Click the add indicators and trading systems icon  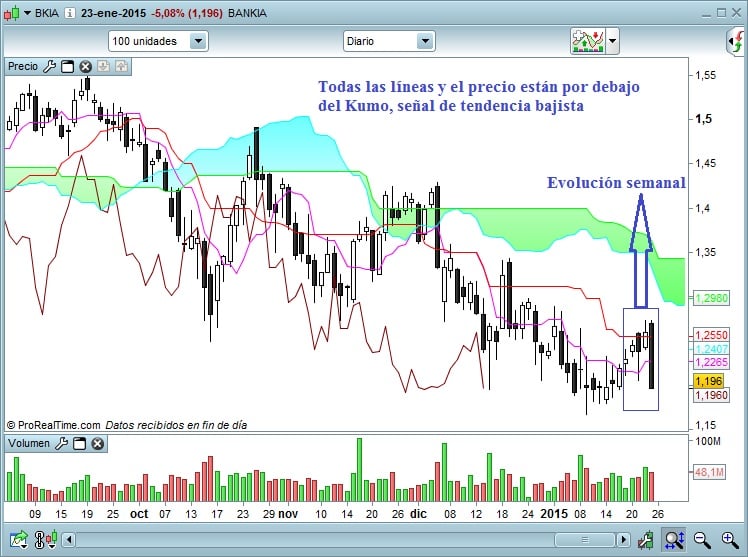(588, 41)
